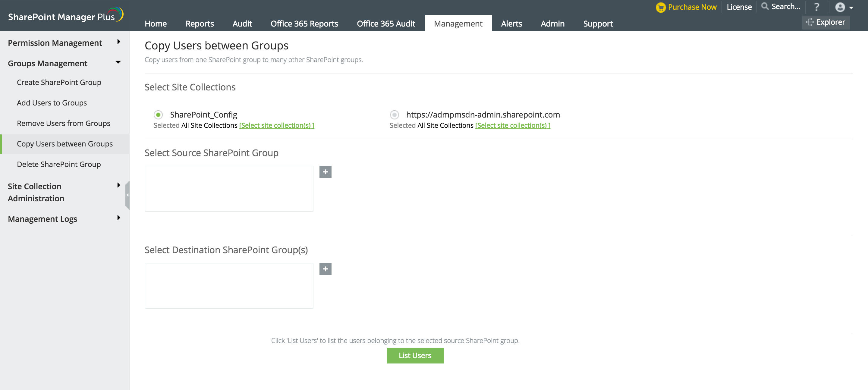Collapse the sidebar using the handle arrow

tap(127, 195)
